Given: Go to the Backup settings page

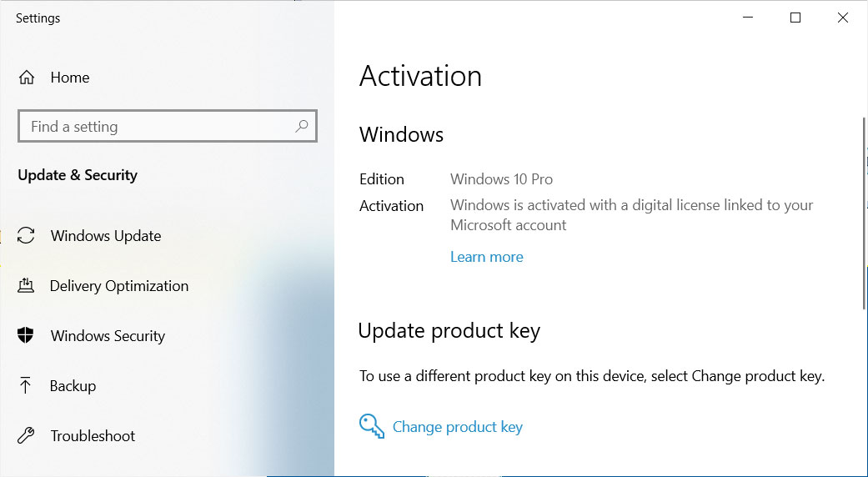Looking at the screenshot, I should click(x=73, y=386).
